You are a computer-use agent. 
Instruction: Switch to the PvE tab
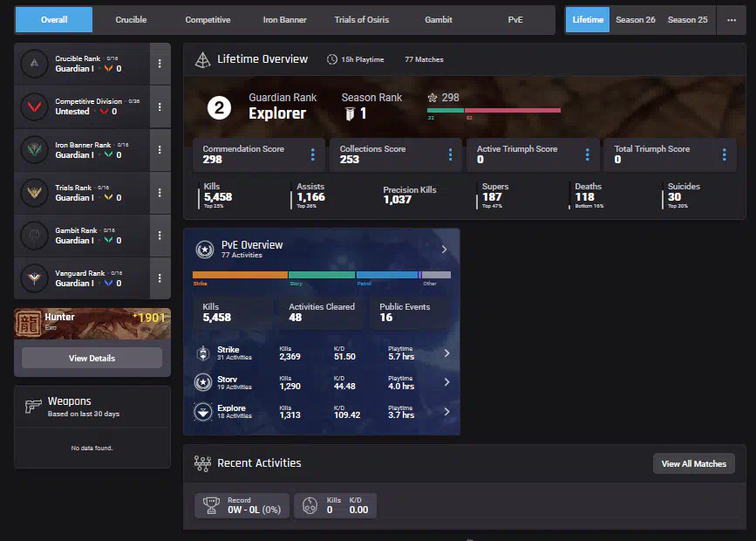click(x=515, y=20)
